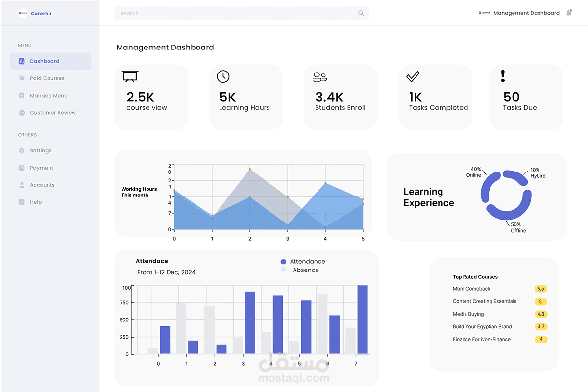Open the Build Your Egyptian Brand course
Viewport: 588px width, 392px height.
coord(482,327)
